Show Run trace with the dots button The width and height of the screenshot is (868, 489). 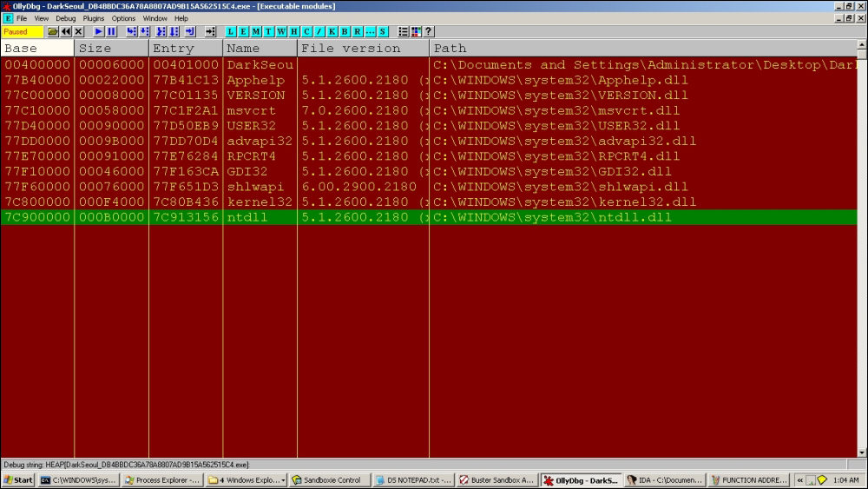[371, 31]
